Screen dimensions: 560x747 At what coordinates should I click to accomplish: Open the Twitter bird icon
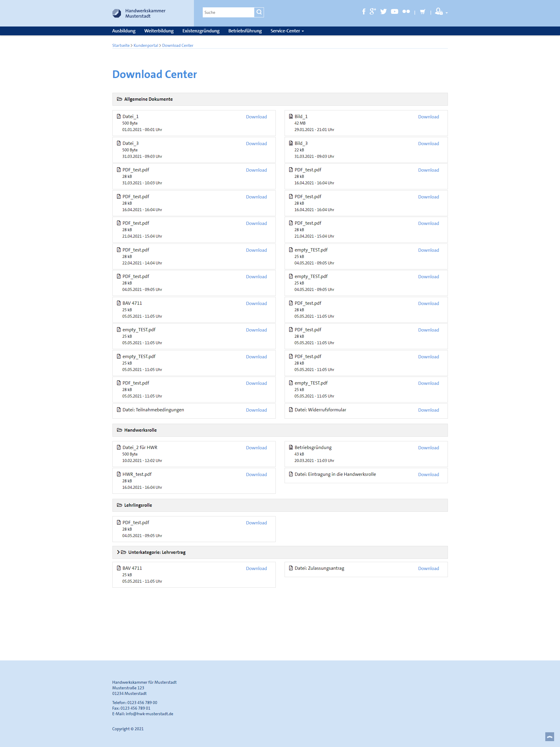pyautogui.click(x=383, y=12)
